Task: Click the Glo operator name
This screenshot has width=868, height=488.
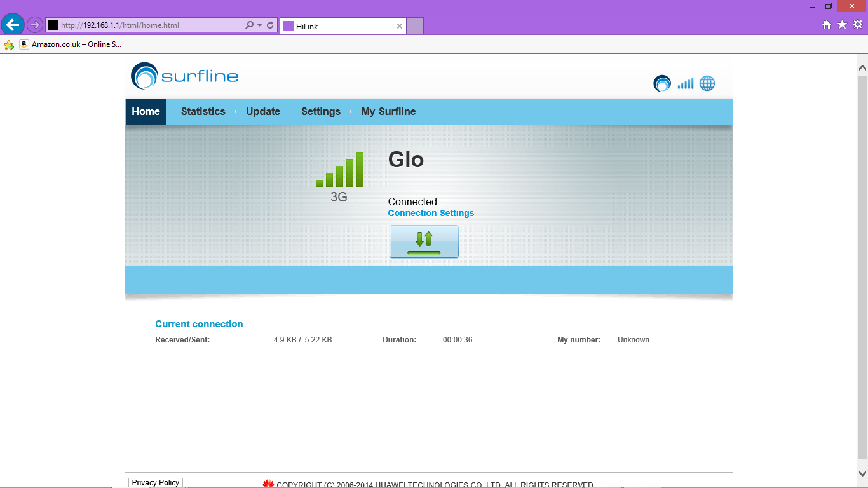Action: click(406, 159)
